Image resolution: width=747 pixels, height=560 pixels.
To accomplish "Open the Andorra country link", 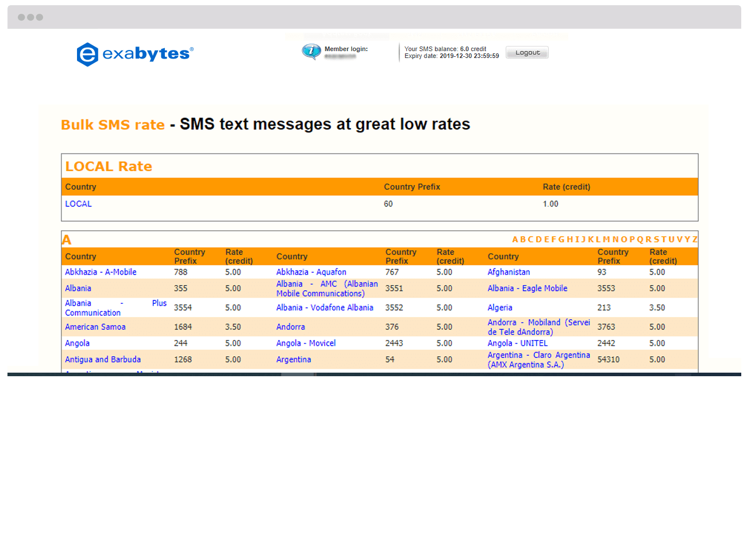I will point(290,326).
